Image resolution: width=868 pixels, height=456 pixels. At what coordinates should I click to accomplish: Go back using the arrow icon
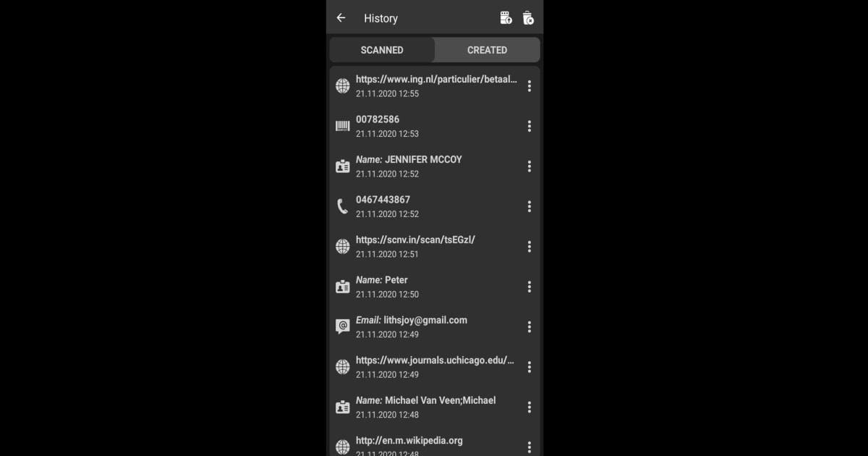[x=341, y=18]
